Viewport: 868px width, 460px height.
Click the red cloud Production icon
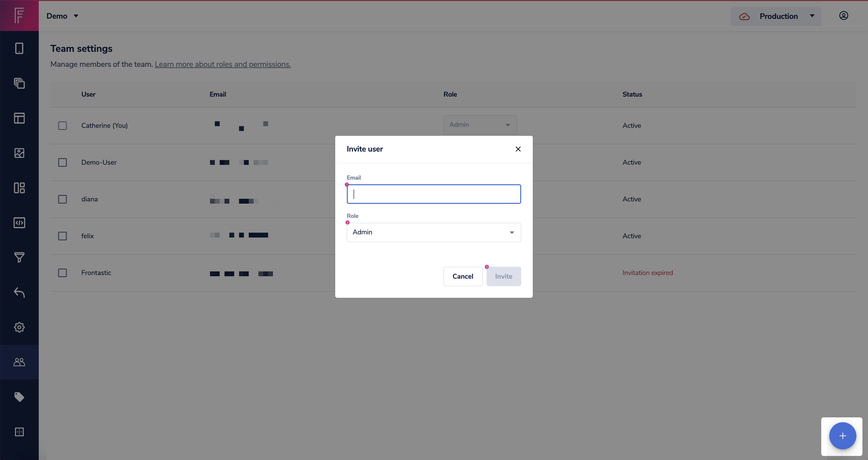click(744, 16)
